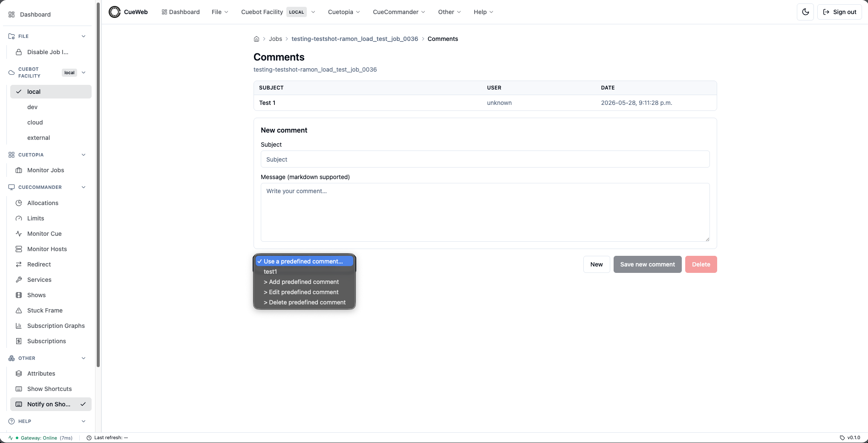
Task: Collapse the CUEBOT FACILITY sidebar section
Action: [x=84, y=72]
